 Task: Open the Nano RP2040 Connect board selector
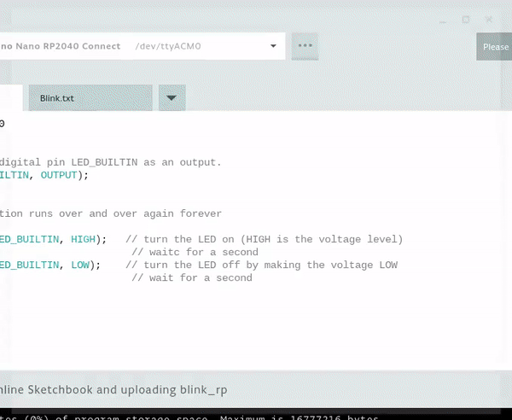(60, 46)
